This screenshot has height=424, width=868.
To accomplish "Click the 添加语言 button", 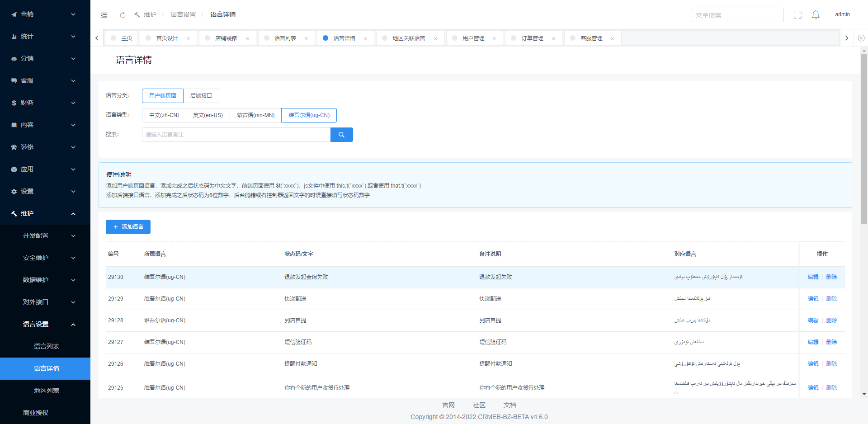I will click(x=128, y=227).
